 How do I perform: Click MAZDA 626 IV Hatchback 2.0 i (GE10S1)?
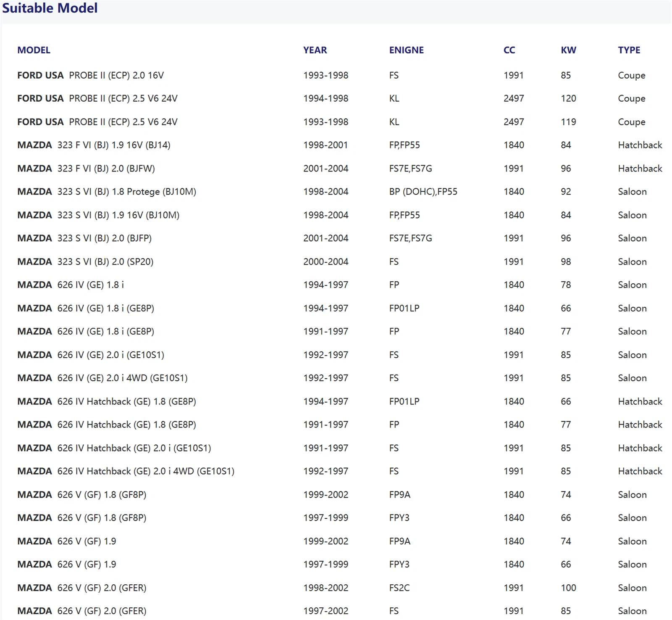pos(114,448)
